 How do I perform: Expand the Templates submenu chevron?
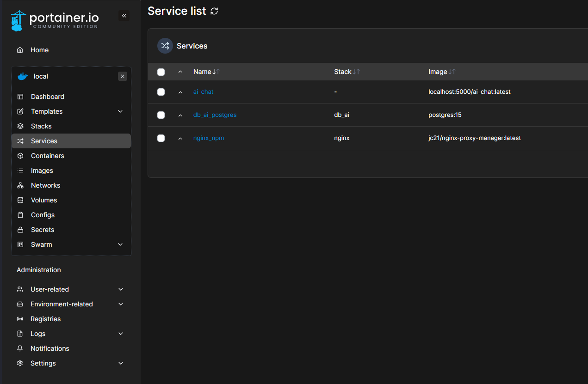point(120,111)
